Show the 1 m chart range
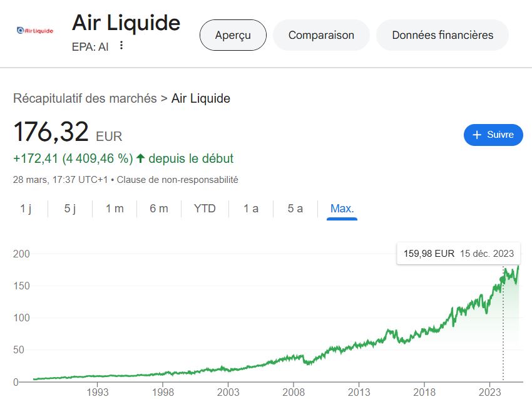The height and width of the screenshot is (399, 532). pos(115,209)
